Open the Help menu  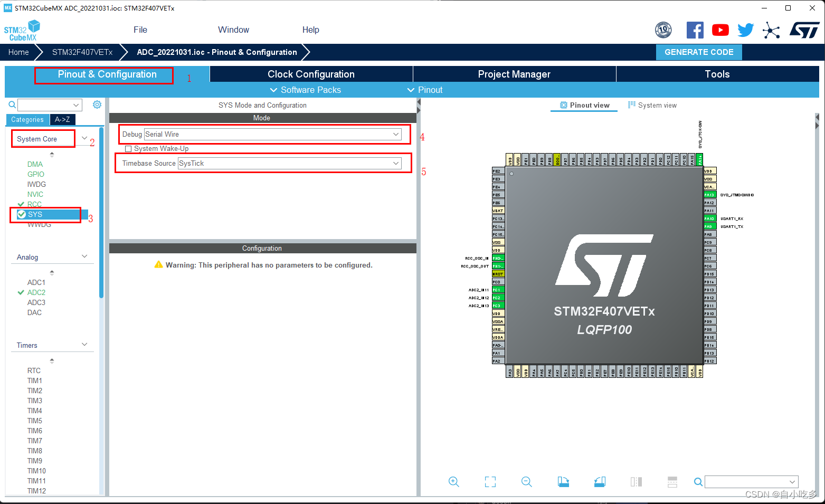pos(310,30)
